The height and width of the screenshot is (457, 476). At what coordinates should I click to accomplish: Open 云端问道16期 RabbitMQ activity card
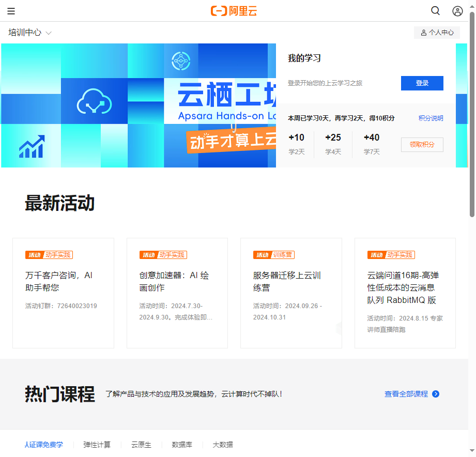pos(405,293)
